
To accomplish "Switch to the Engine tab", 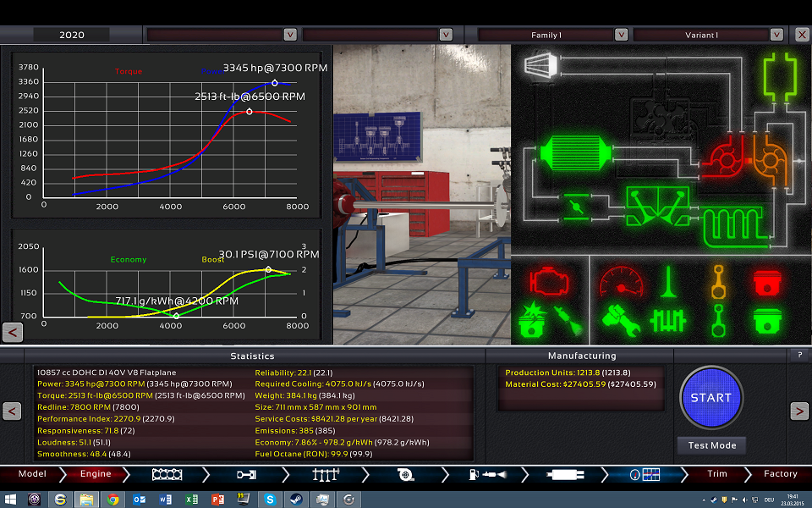I will [x=96, y=474].
